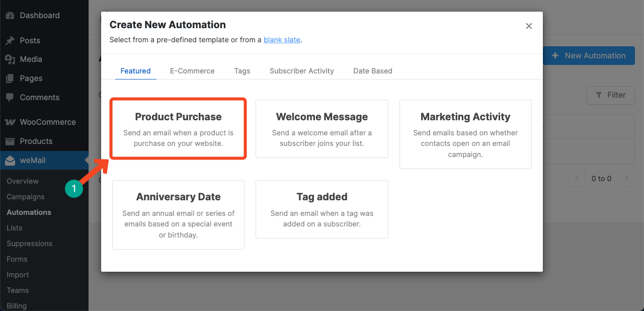Select the Date Based tab
This screenshot has width=644, height=311.
[x=372, y=71]
